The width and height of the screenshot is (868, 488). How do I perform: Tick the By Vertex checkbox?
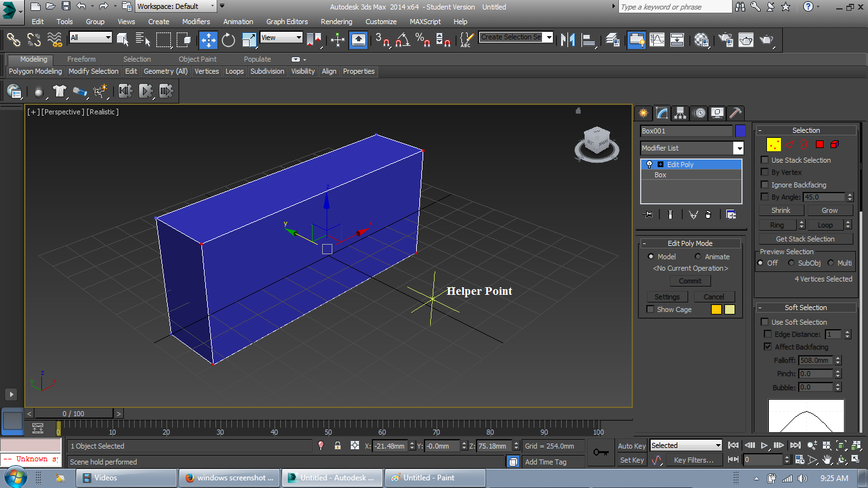coord(765,172)
